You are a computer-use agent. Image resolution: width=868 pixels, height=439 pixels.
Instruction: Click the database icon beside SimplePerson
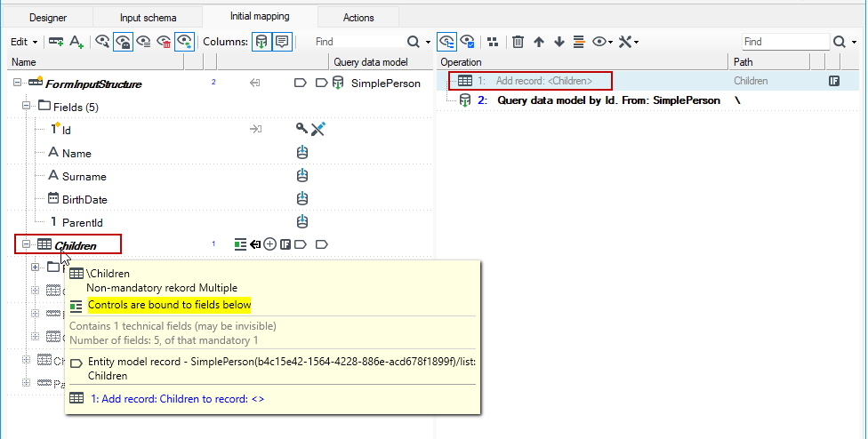(x=338, y=84)
